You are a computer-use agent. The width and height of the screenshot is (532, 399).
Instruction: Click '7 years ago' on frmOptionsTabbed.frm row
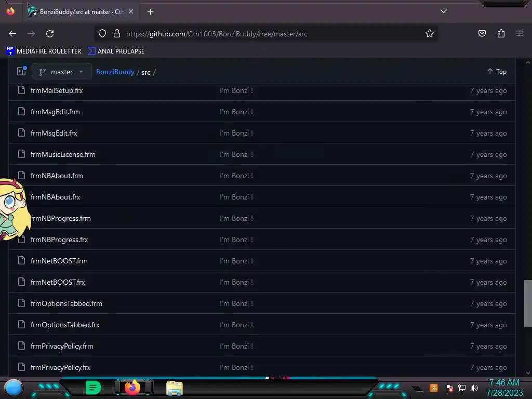tap(488, 303)
